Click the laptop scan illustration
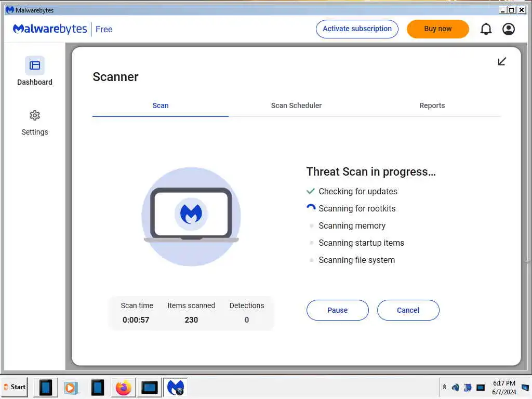The width and height of the screenshot is (532, 399). point(191,217)
